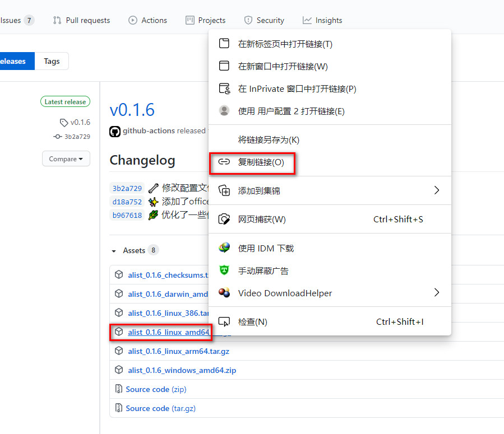This screenshot has width=504, height=434.
Task: Download alist_0.1.6_windows_amd64.zip
Action: click(x=182, y=370)
